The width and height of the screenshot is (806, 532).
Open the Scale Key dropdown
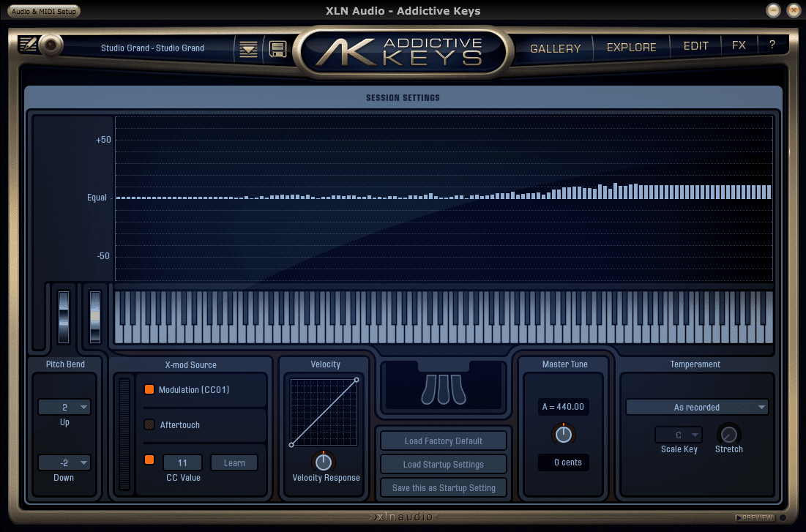point(679,435)
